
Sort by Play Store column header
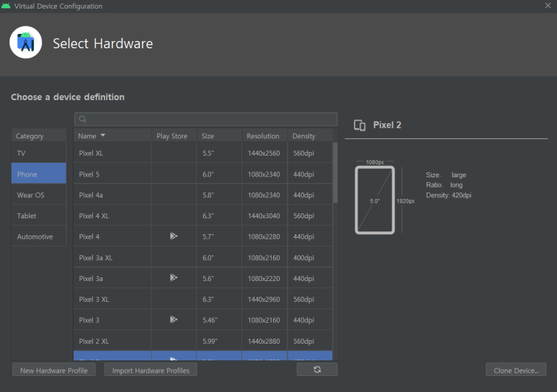point(174,135)
